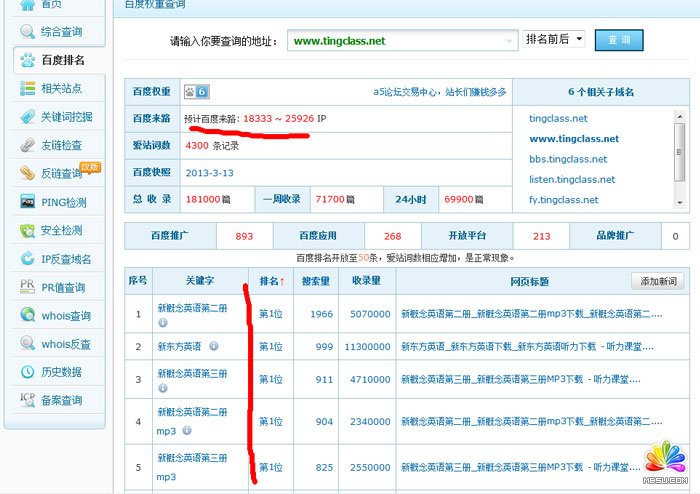Click the 历史数据 clock icon
The width and height of the screenshot is (700, 494).
point(27,372)
